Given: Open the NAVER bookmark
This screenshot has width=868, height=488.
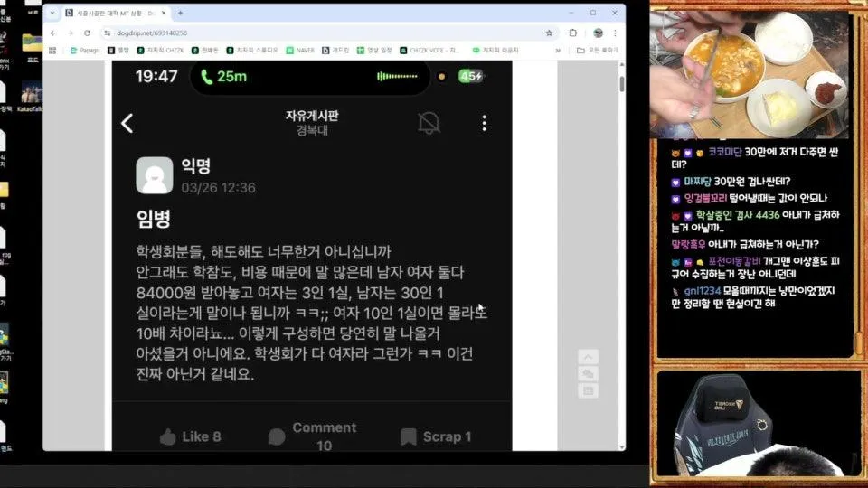Looking at the screenshot, I should click(x=300, y=51).
